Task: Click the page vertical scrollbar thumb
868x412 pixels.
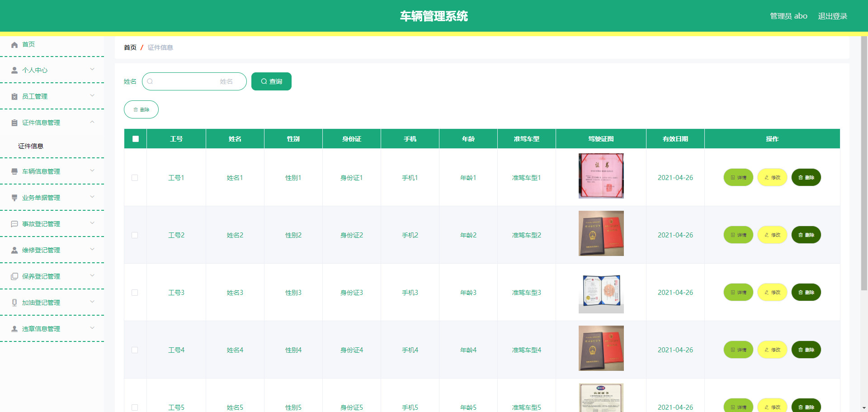Action: pos(864,163)
